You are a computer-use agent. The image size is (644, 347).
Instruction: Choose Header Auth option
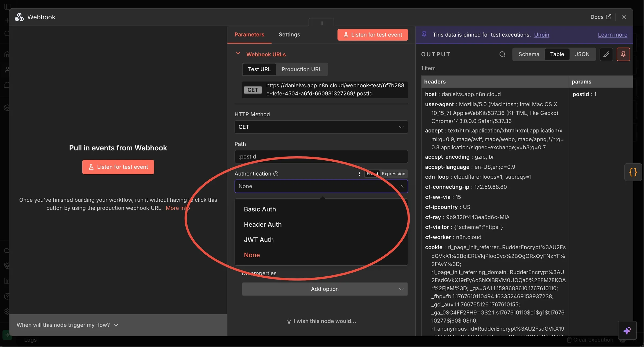321,225
